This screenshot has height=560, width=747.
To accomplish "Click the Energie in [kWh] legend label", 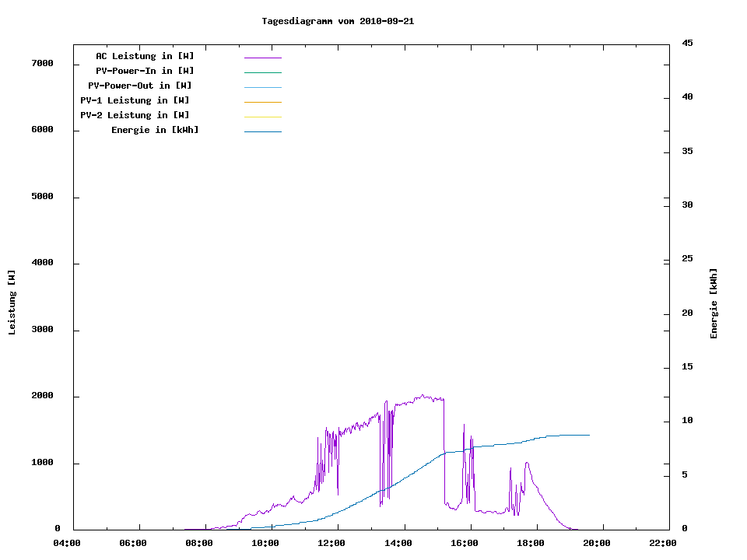I will click(x=155, y=130).
